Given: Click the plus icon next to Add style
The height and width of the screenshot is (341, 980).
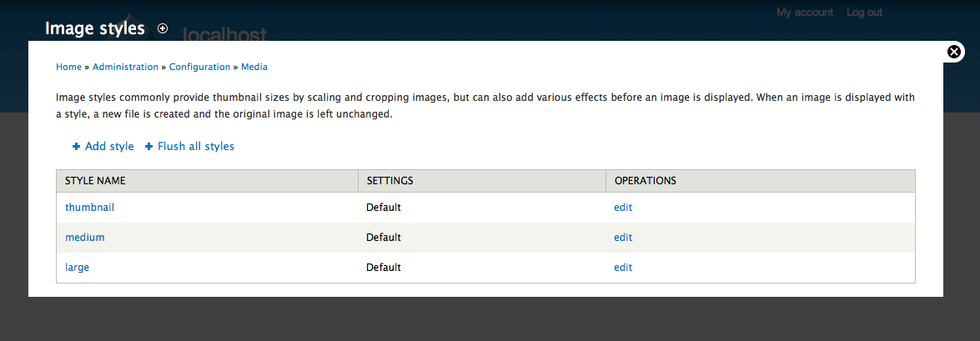Looking at the screenshot, I should [77, 147].
